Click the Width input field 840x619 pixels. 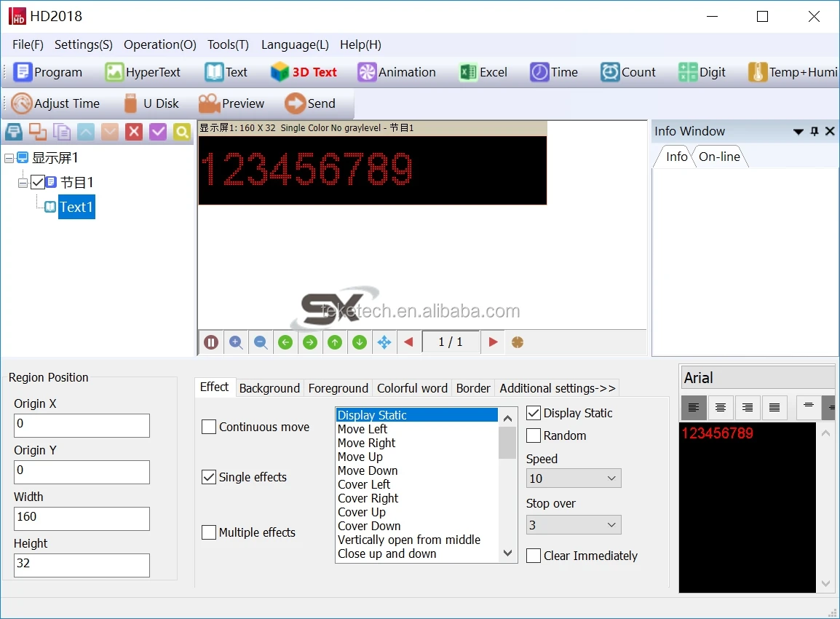click(82, 519)
